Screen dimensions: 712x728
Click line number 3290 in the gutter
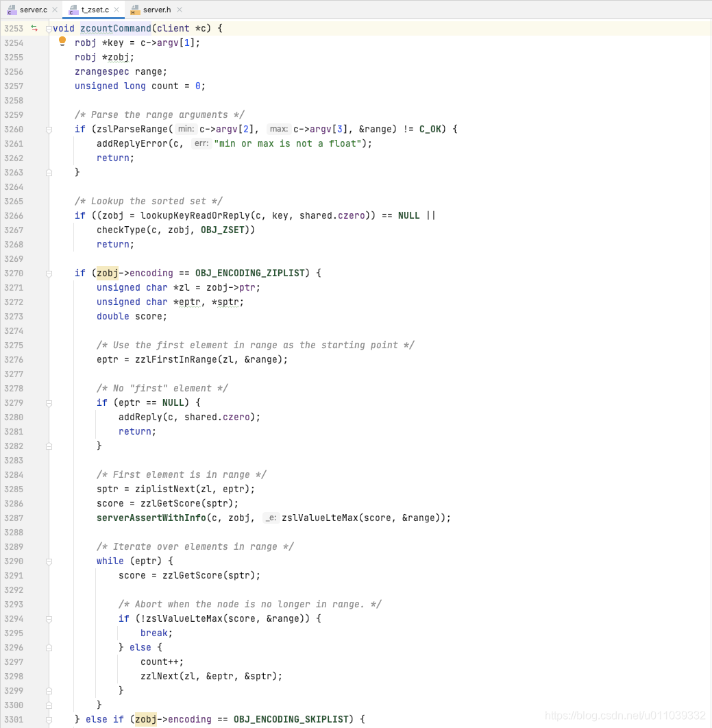pos(14,561)
